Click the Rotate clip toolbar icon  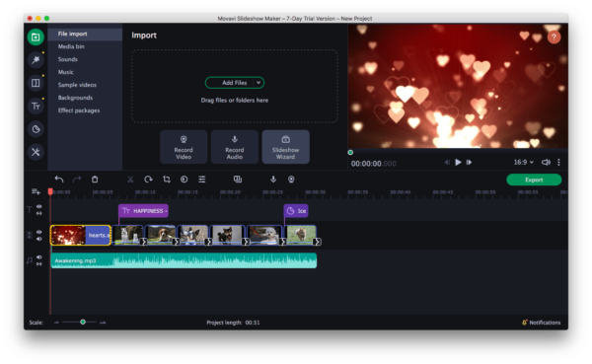148,180
